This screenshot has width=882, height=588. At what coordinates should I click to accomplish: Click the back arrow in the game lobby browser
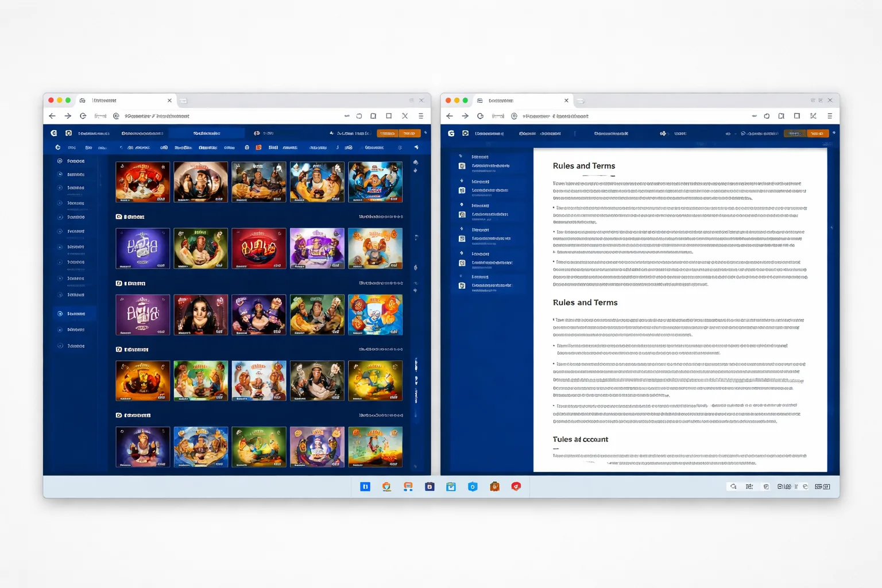[x=52, y=116]
